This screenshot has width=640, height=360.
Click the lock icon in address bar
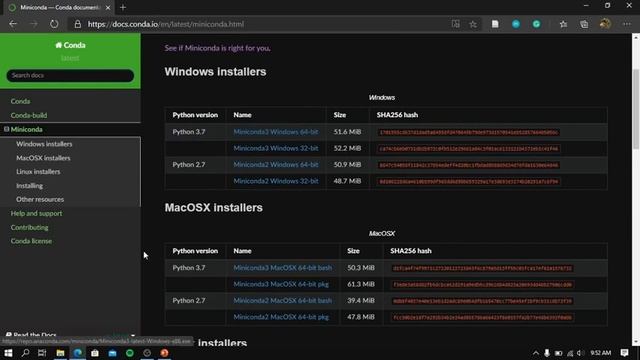[x=77, y=24]
